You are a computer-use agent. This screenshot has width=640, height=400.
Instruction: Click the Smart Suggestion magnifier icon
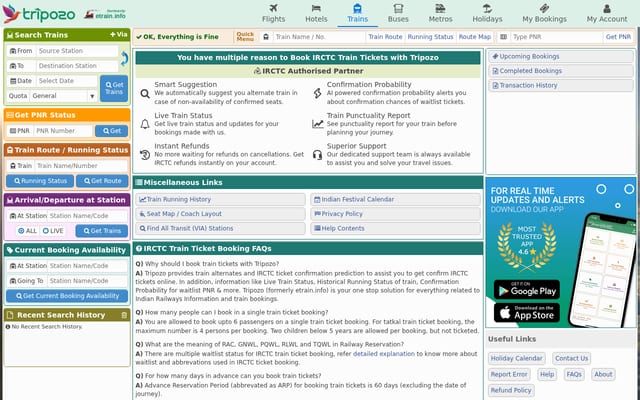pyautogui.click(x=145, y=94)
